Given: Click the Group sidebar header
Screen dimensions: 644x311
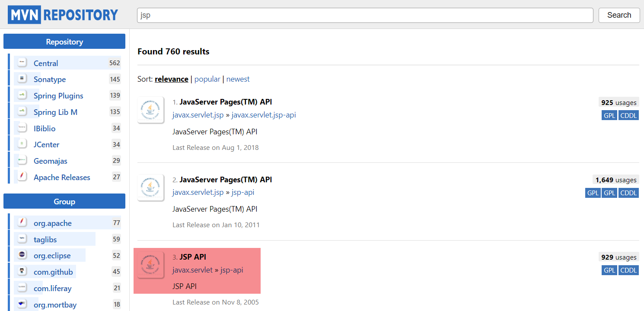Looking at the screenshot, I should pos(64,201).
